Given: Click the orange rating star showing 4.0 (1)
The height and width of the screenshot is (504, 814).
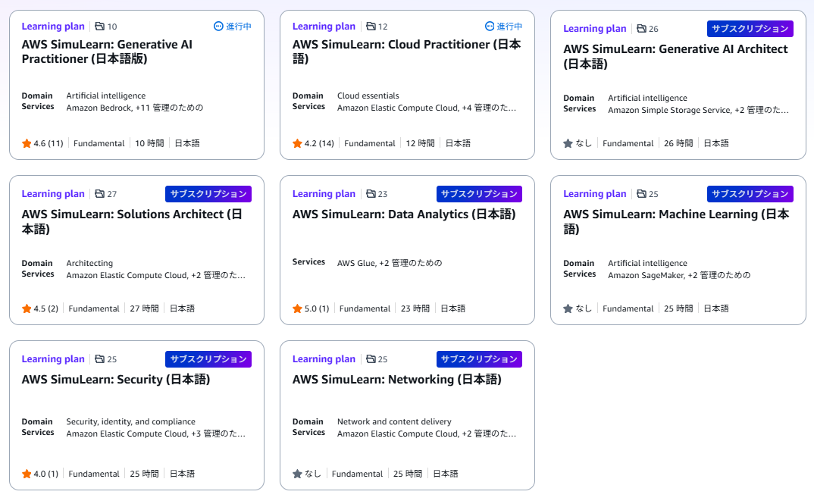Looking at the screenshot, I should (x=27, y=474).
